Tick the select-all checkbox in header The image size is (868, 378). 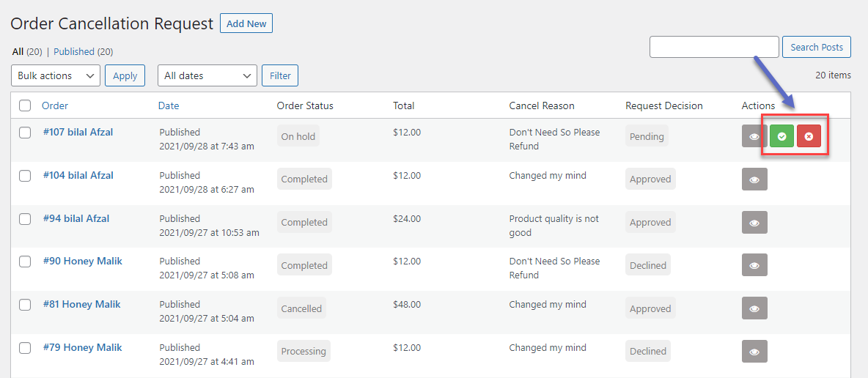[25, 105]
